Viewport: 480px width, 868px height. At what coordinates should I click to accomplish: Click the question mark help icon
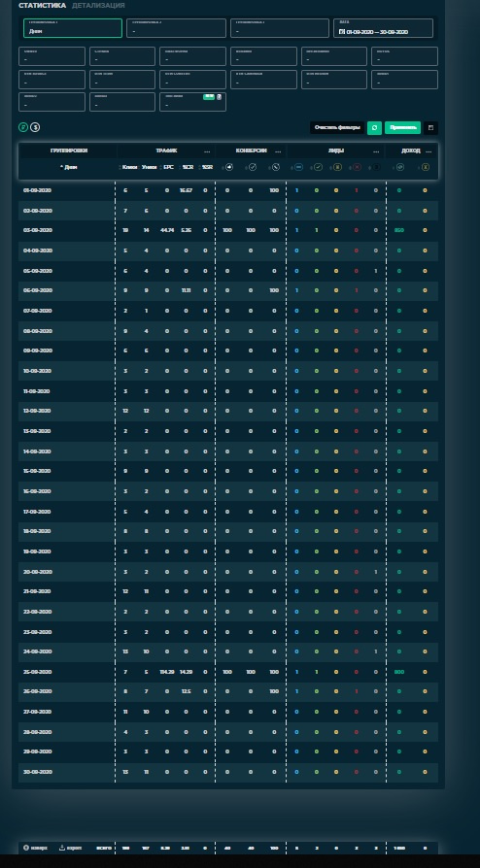coord(219,96)
